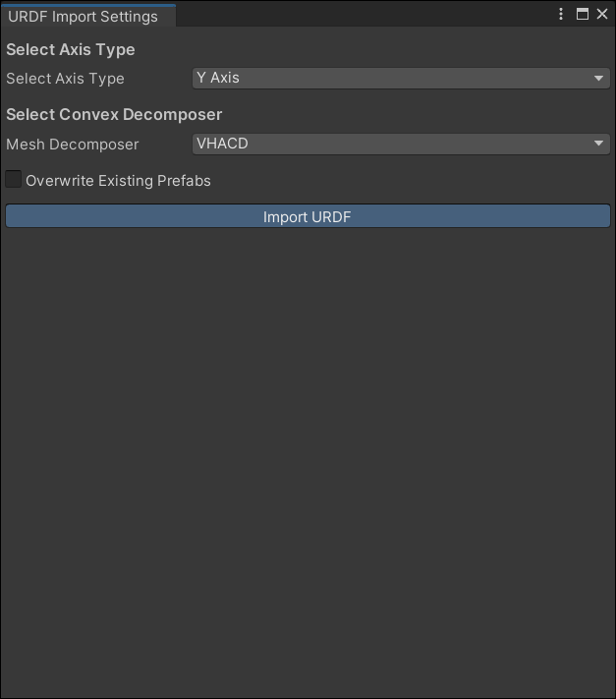The height and width of the screenshot is (699, 616).
Task: Click the Mesh Decomposer field label
Action: coord(73,145)
